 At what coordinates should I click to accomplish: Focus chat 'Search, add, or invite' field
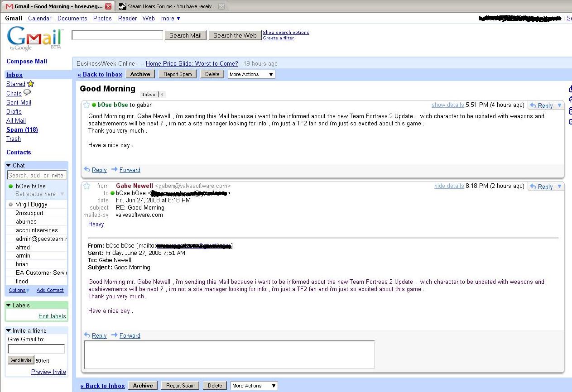tap(37, 175)
